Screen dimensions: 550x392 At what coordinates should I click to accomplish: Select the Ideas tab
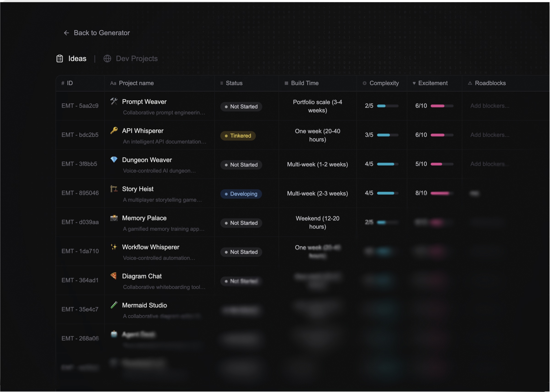click(77, 58)
